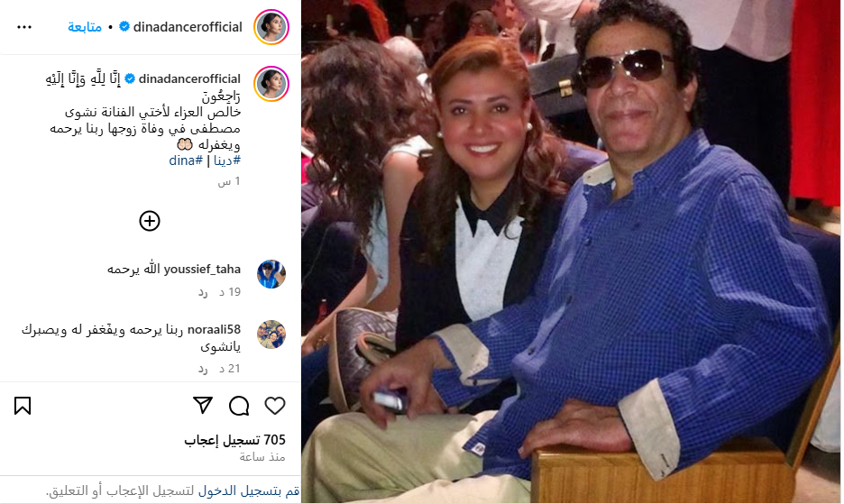Screen dimensions: 844x504
Task: Share the post with the paper plane icon
Action: [203, 405]
